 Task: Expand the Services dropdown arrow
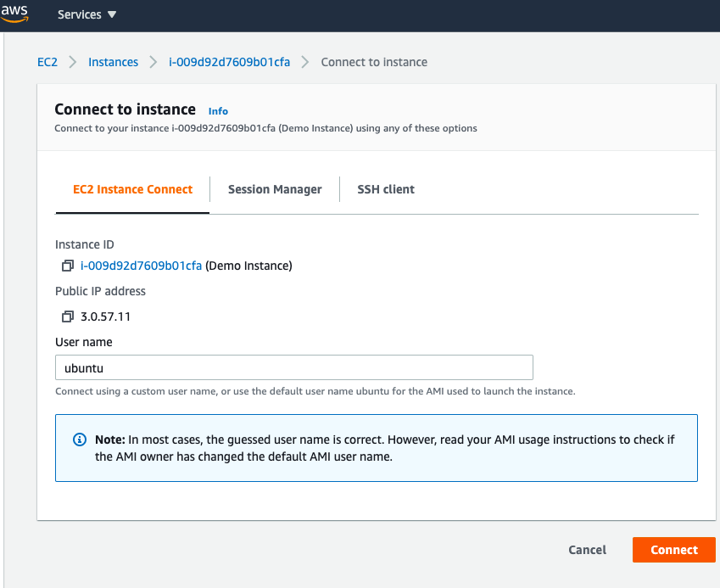pos(111,14)
